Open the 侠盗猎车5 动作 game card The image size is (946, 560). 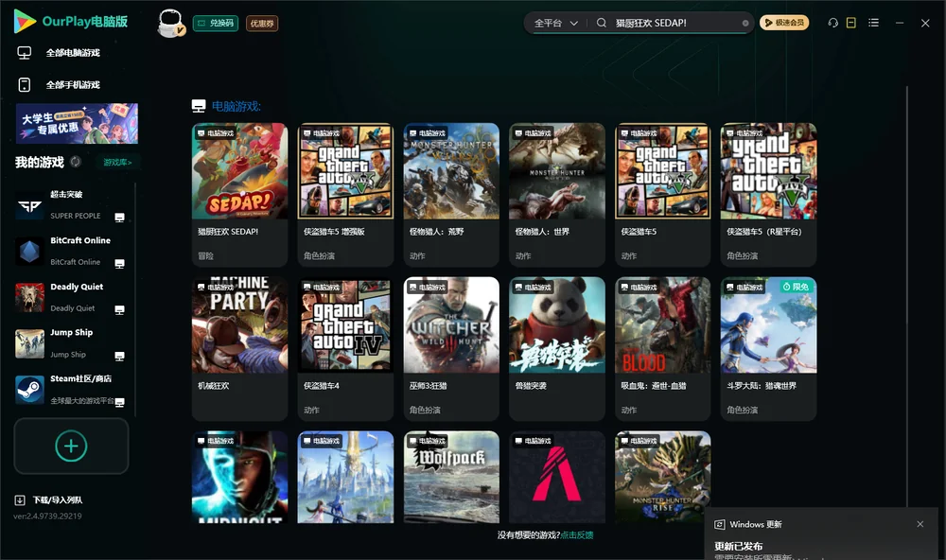tap(663, 194)
